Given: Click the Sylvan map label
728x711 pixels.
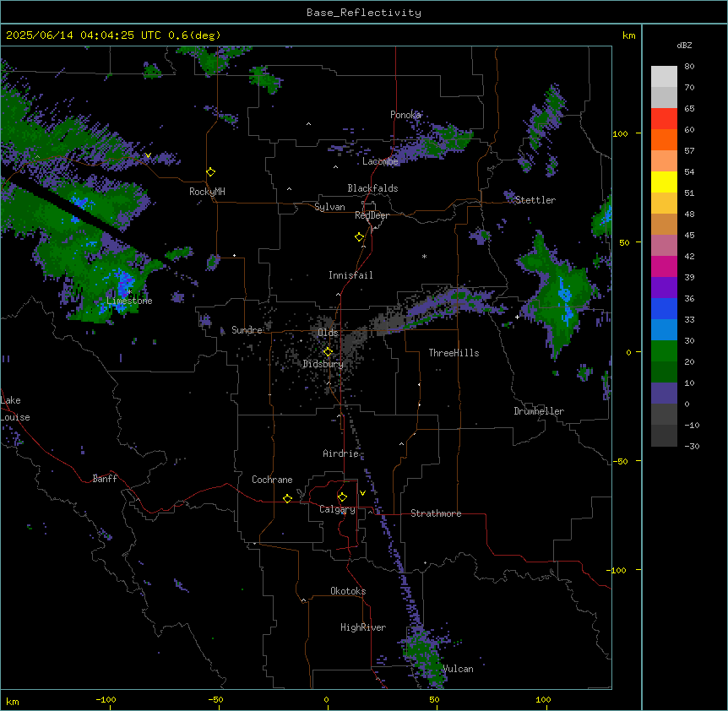Looking at the screenshot, I should pyautogui.click(x=329, y=207).
